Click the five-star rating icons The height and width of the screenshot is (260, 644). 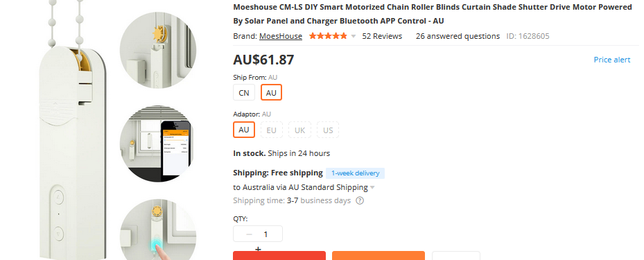(x=328, y=36)
